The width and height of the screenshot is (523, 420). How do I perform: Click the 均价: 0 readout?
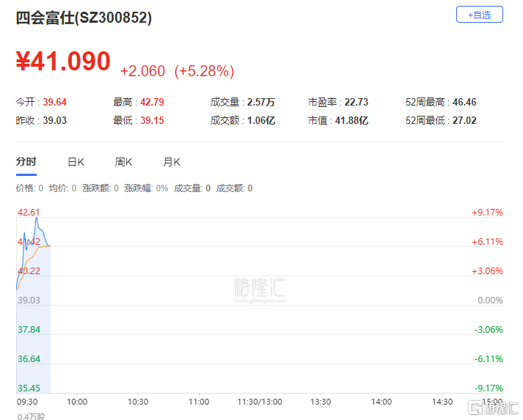(x=62, y=188)
